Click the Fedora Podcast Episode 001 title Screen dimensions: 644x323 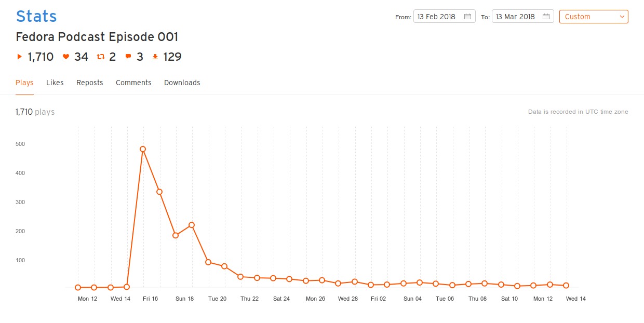pos(97,37)
